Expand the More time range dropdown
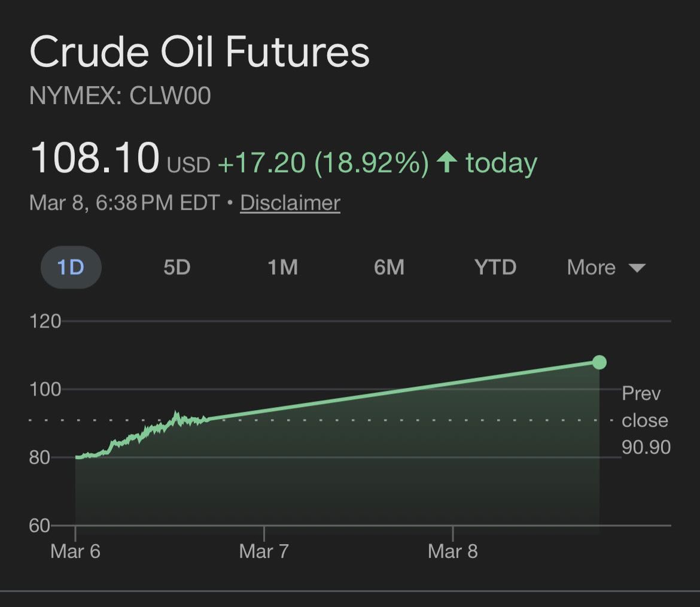This screenshot has width=700, height=607. tap(591, 268)
